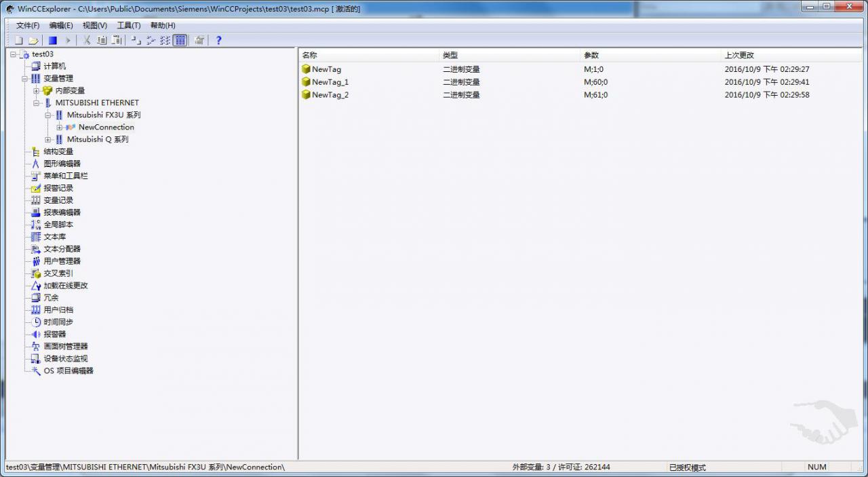Toggle the list view toolbar icon
868x477 pixels.
tap(165, 40)
